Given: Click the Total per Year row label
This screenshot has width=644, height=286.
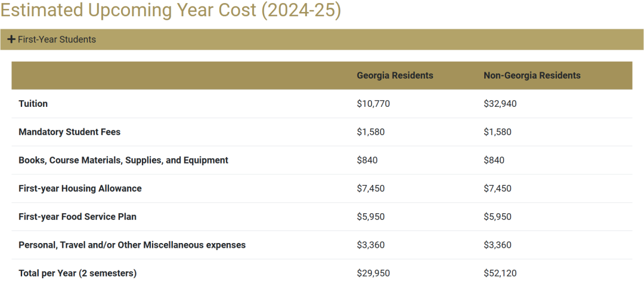Looking at the screenshot, I should (78, 273).
